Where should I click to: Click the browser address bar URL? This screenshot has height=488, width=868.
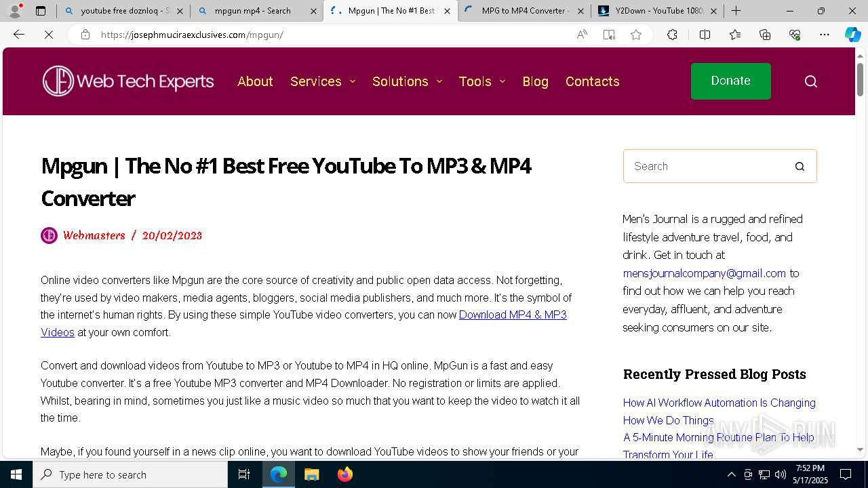pos(192,35)
